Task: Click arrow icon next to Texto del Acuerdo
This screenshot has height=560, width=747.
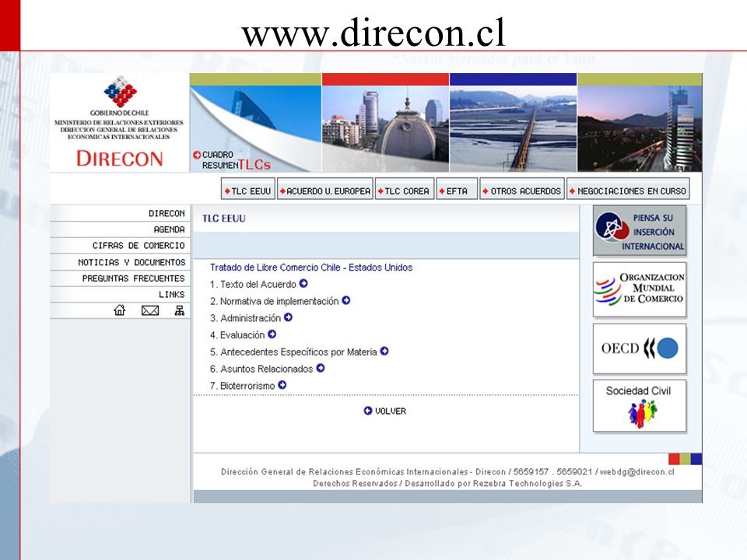Action: [x=303, y=283]
